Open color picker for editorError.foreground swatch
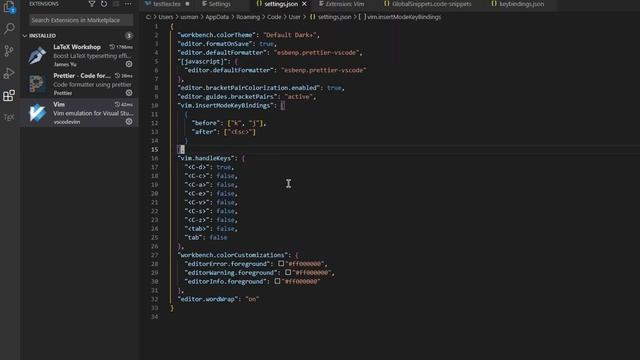 [281, 264]
